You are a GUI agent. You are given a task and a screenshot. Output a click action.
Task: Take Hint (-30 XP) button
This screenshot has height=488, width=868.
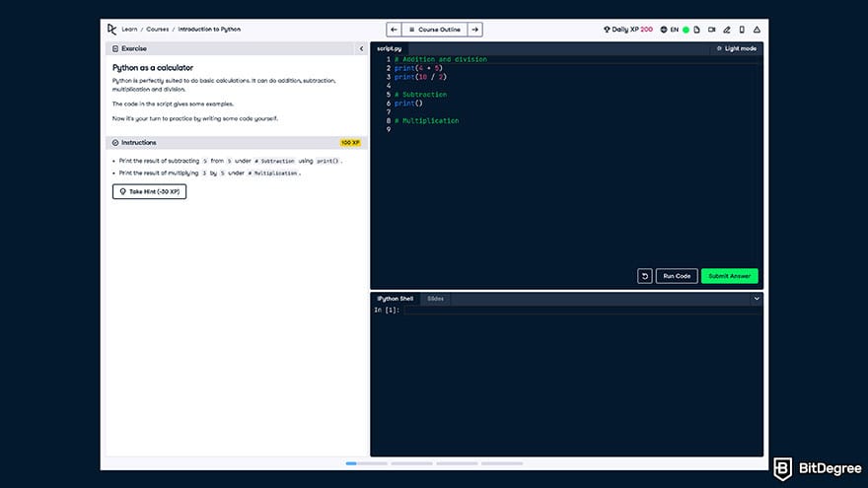click(150, 191)
